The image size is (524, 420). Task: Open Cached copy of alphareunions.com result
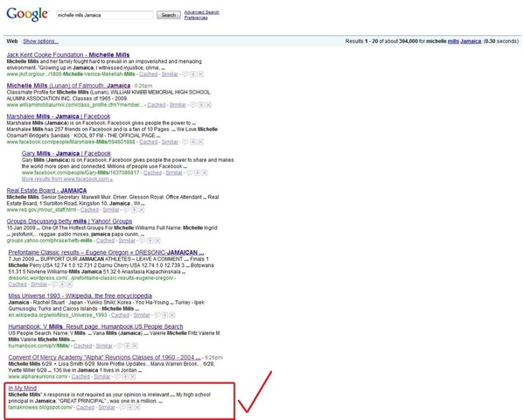(x=80, y=377)
